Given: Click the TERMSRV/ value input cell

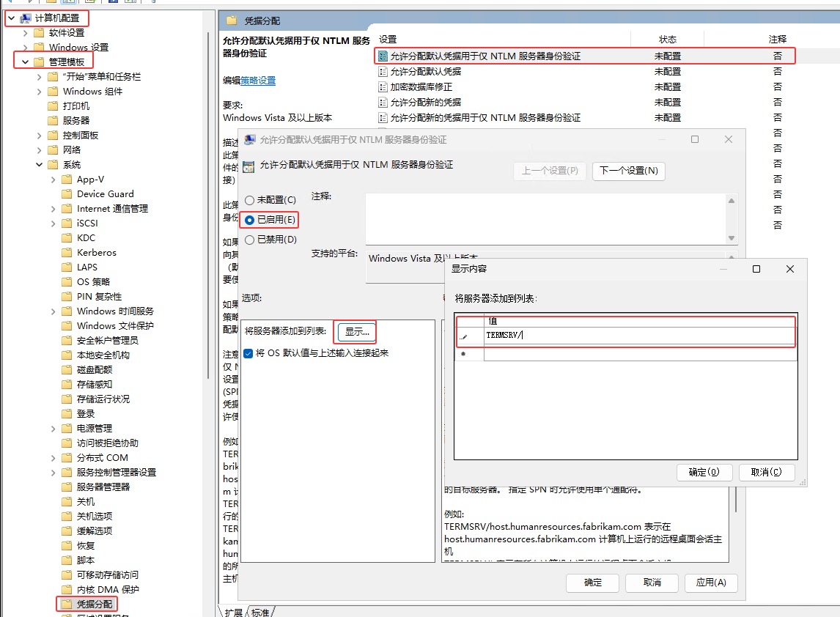Looking at the screenshot, I should point(638,336).
